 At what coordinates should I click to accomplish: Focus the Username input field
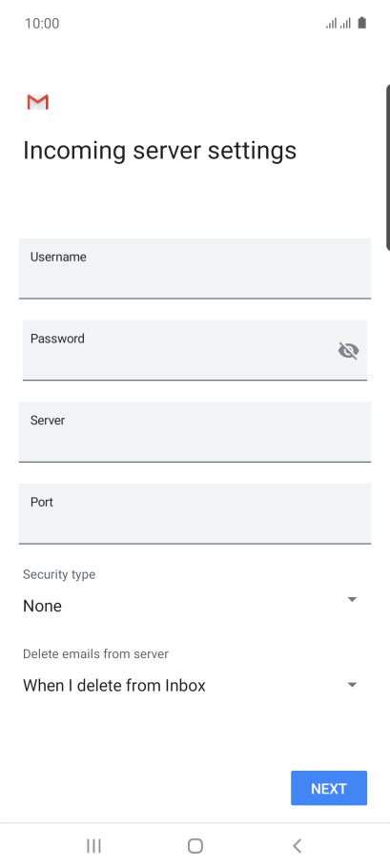click(195, 268)
